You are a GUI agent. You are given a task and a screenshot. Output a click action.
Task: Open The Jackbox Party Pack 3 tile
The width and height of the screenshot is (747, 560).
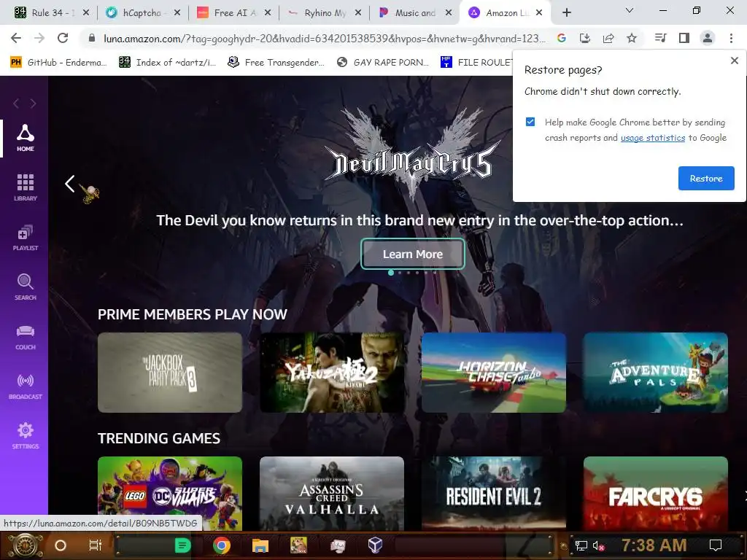tap(169, 373)
